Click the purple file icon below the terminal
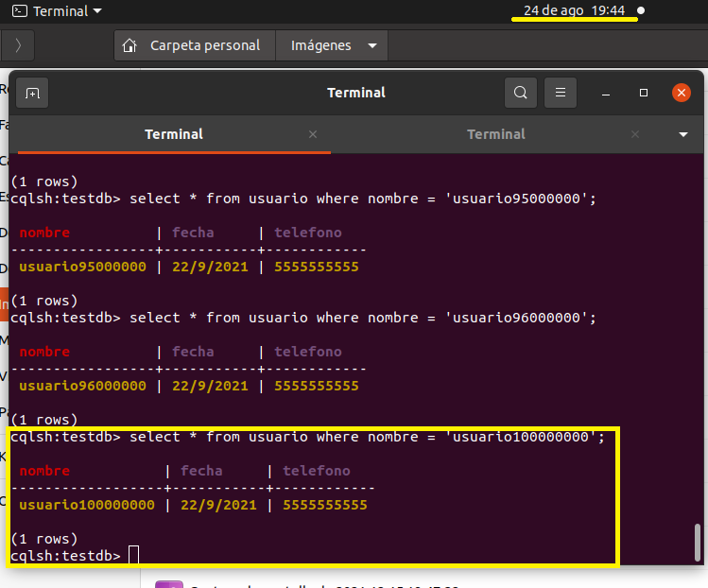The image size is (708, 588). [x=168, y=583]
